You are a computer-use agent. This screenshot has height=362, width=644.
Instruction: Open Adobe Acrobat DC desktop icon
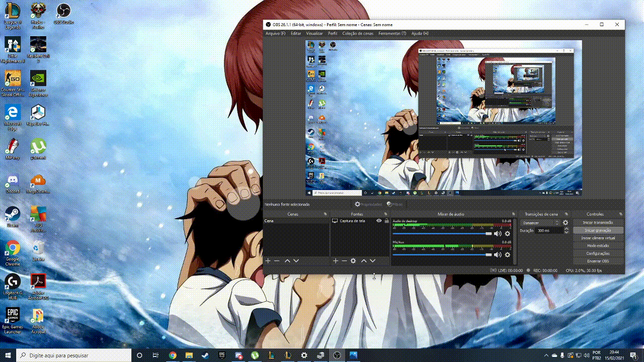[38, 287]
